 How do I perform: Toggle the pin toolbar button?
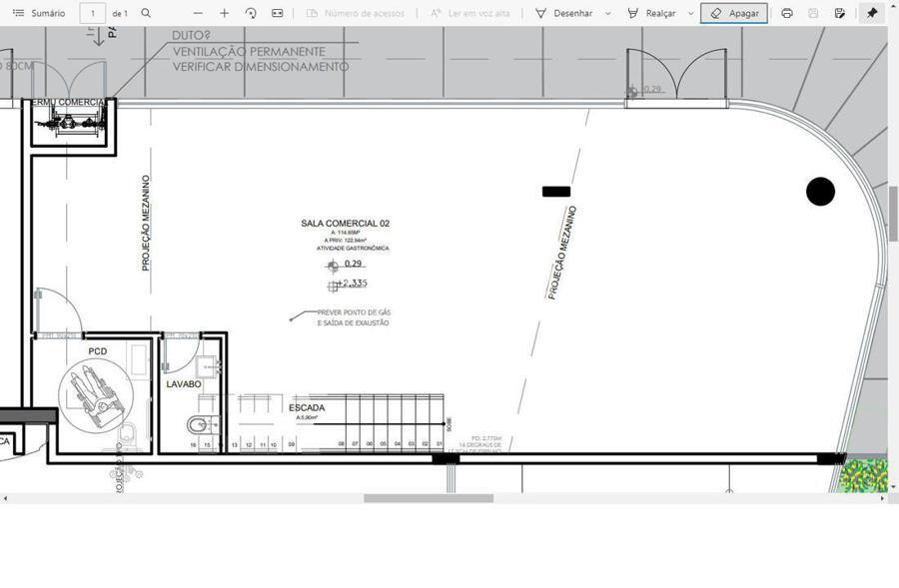(872, 13)
